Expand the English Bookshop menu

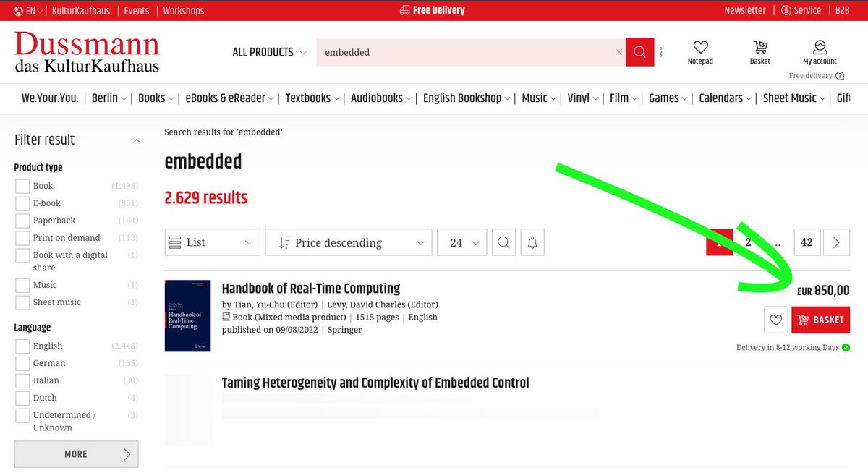[x=467, y=98]
